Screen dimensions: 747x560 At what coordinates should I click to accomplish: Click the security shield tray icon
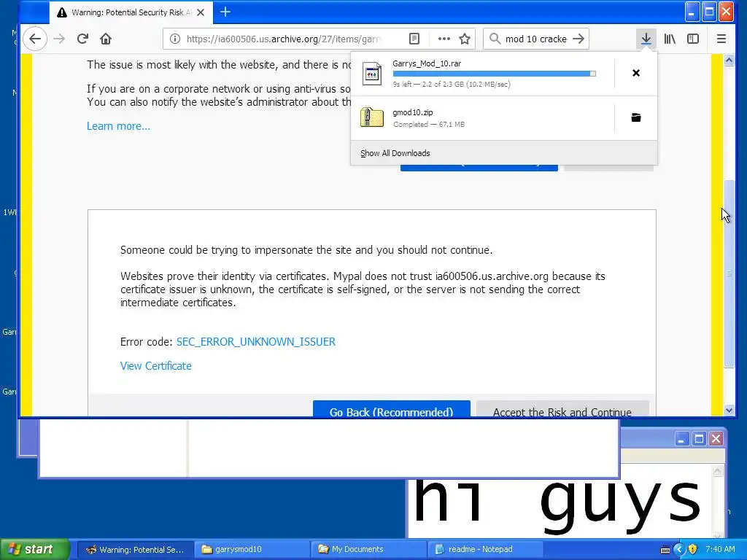(693, 549)
